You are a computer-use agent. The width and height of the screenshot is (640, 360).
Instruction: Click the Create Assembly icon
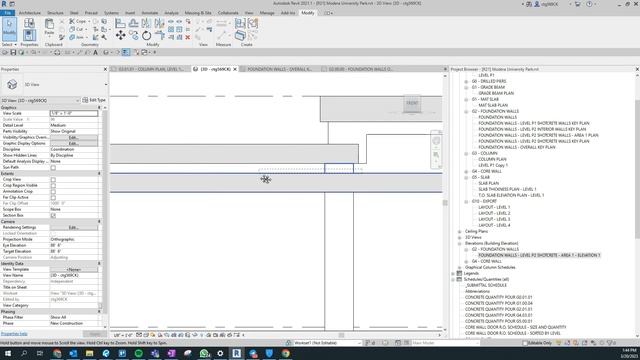[240, 23]
